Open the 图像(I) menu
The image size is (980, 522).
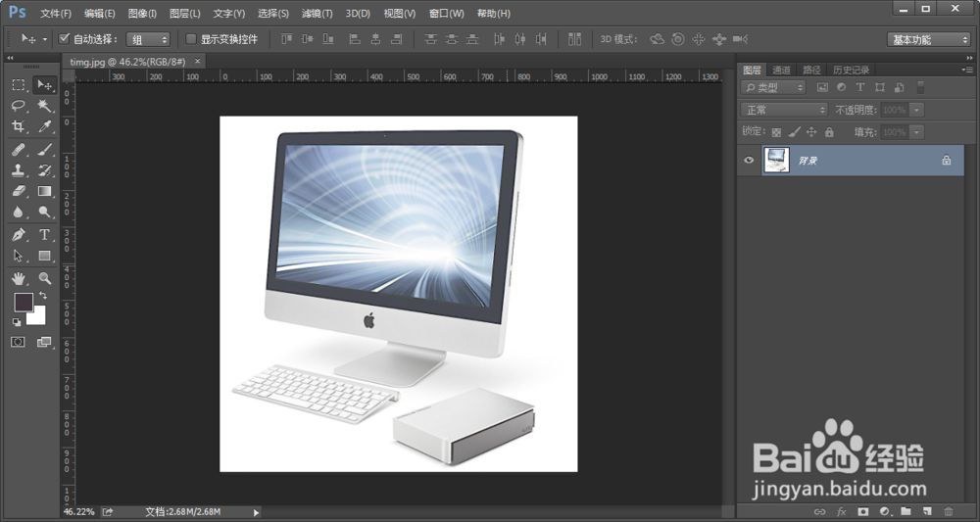pyautogui.click(x=142, y=13)
